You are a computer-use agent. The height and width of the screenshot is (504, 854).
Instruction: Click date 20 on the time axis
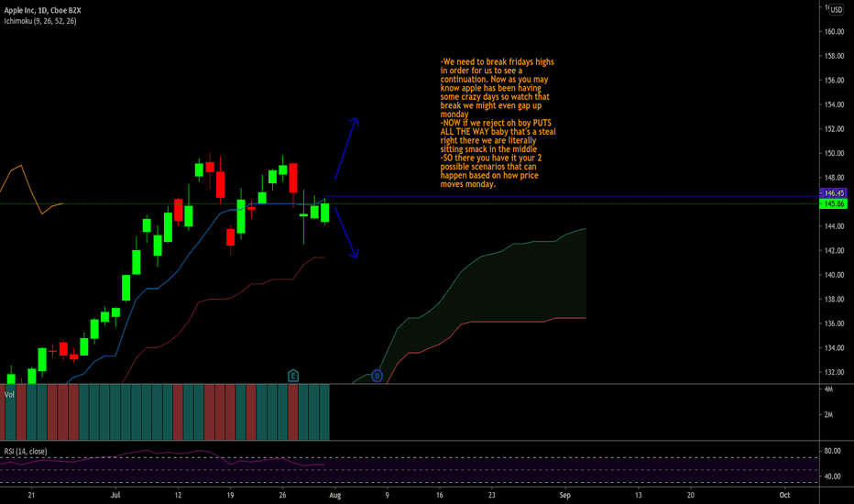point(691,495)
